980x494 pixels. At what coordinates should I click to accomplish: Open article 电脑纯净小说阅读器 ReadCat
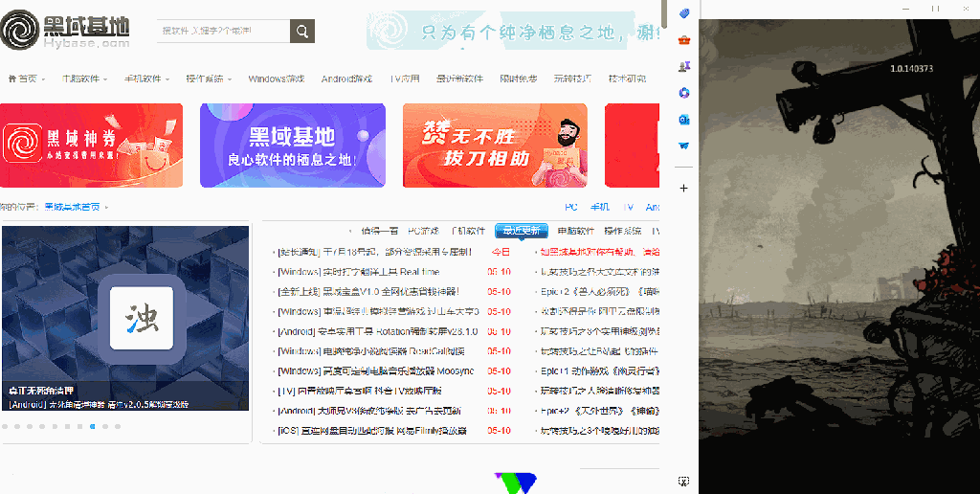(370, 351)
